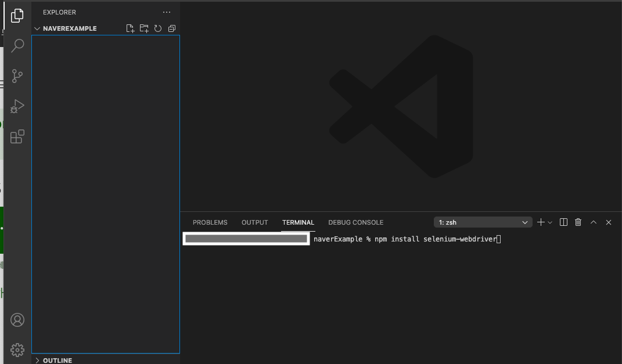
Task: Open the 1: zsh terminal selector dropdown
Action: pos(483,222)
